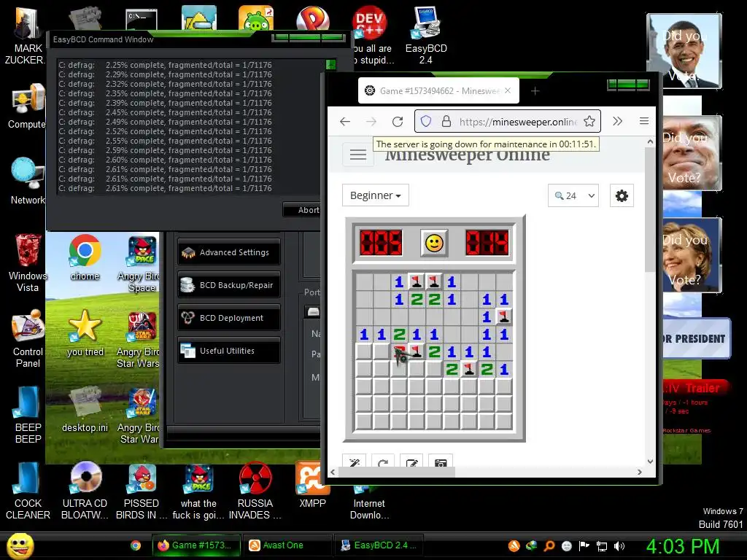Click the browser horizontal scrollbar right arrow
The height and width of the screenshot is (560, 747).
click(639, 472)
